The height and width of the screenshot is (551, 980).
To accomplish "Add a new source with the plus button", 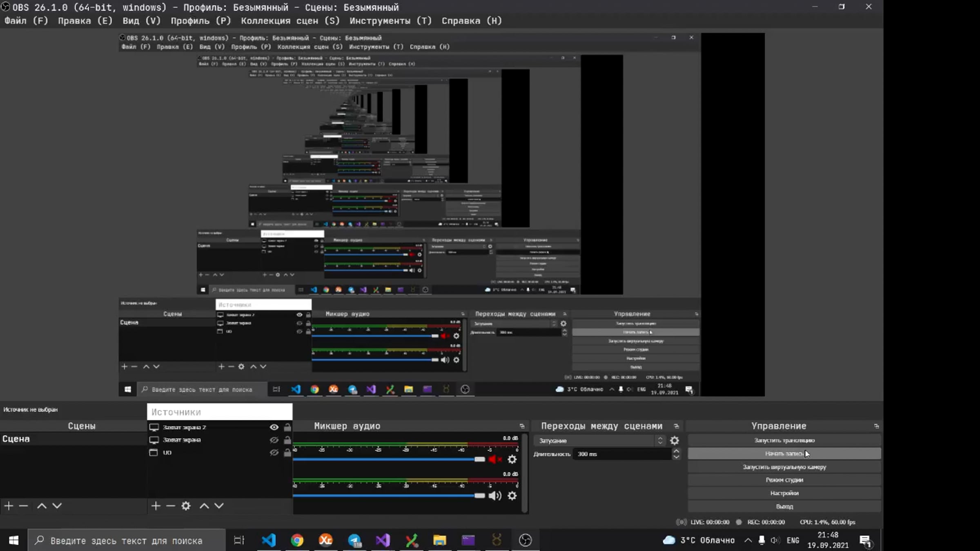I will 156,506.
